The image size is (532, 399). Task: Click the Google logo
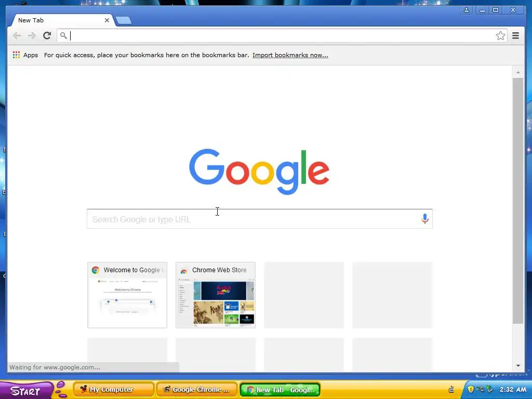259,171
